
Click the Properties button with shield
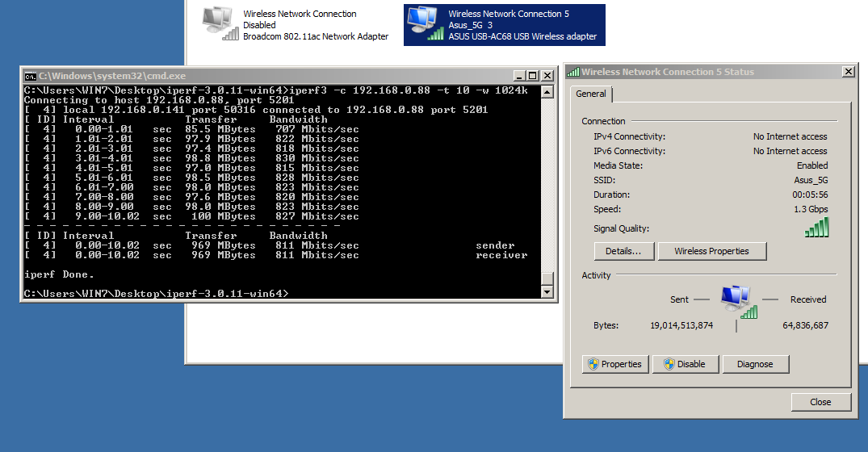[x=614, y=364]
